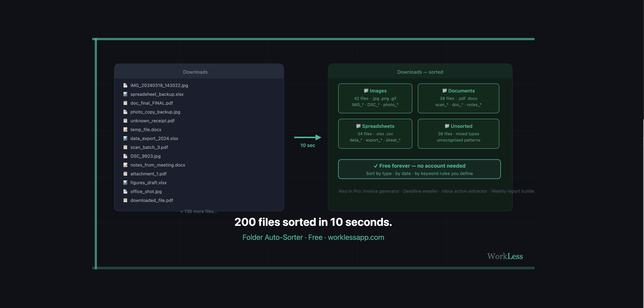Click the file icon beside photo_copy_backup.jpg
This screenshot has height=308, width=644.
[125, 112]
